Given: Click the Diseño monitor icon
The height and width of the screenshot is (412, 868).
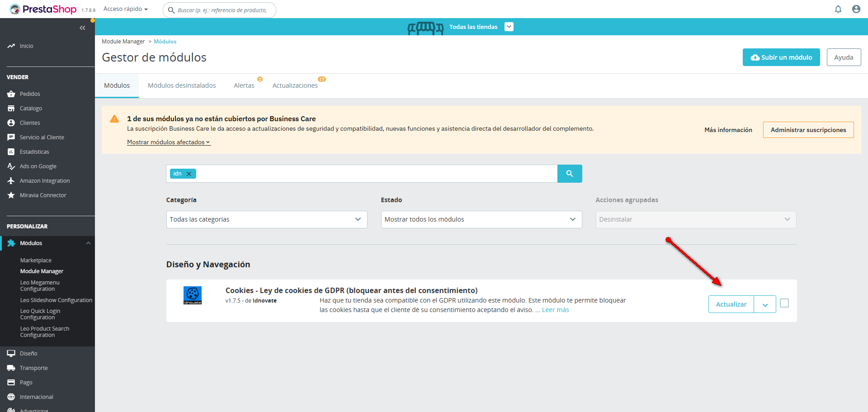Looking at the screenshot, I should click(x=11, y=354).
